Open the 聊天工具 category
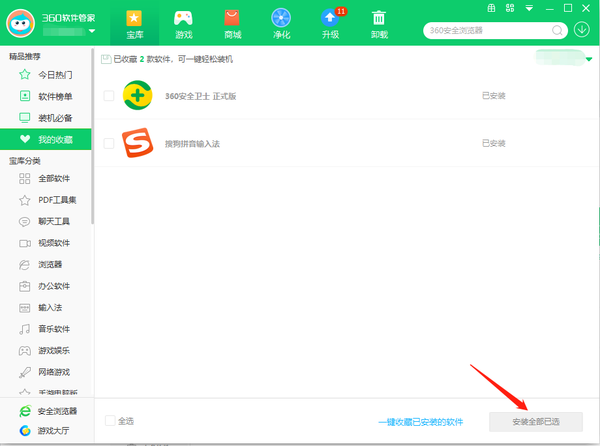The image size is (600, 446). 46,221
